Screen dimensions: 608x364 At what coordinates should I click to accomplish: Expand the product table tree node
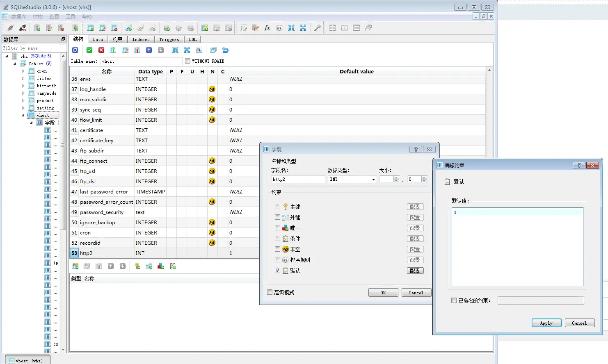pyautogui.click(x=23, y=100)
